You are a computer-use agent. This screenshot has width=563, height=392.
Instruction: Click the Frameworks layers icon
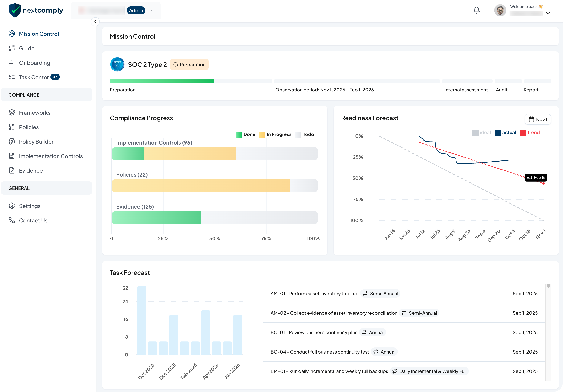click(12, 113)
